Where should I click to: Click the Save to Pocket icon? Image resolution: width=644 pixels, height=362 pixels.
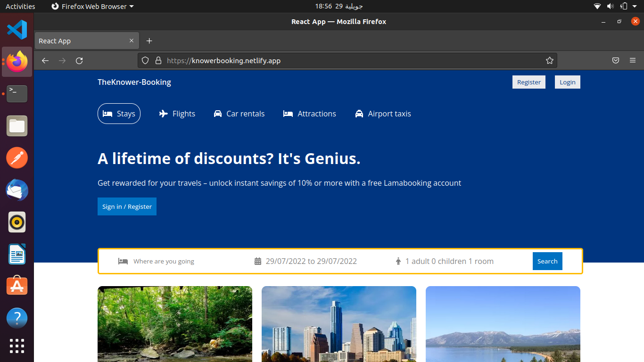(616, 60)
